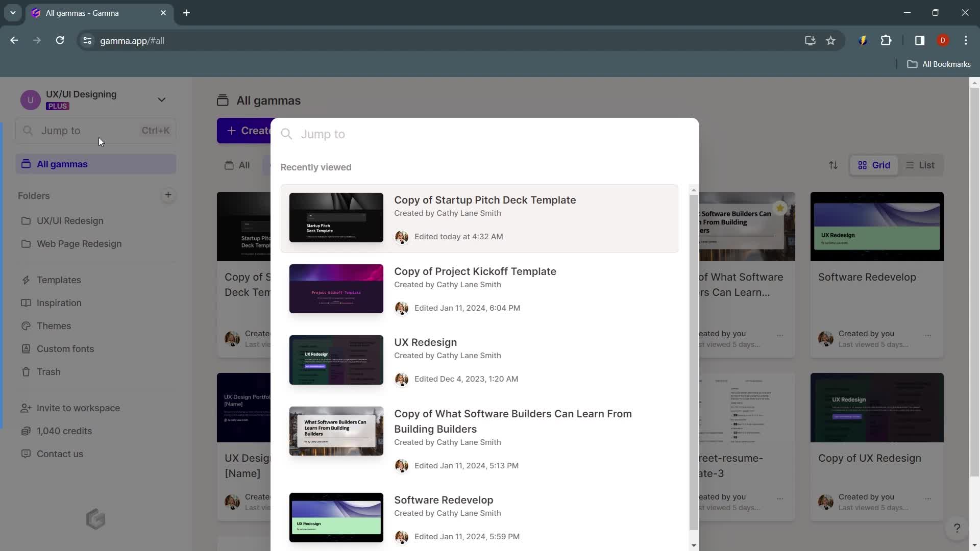Open more options on Software Redevelop card
Viewport: 980px width, 551px height.
[928, 336]
